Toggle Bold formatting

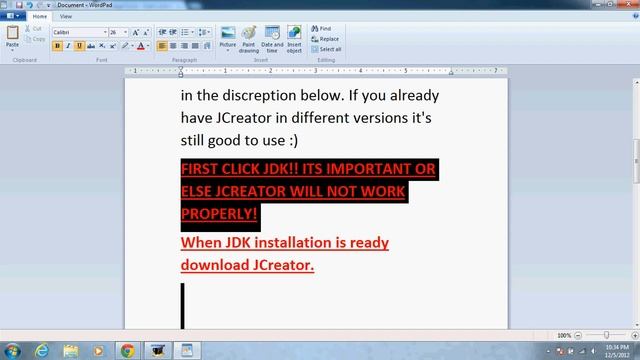point(57,46)
